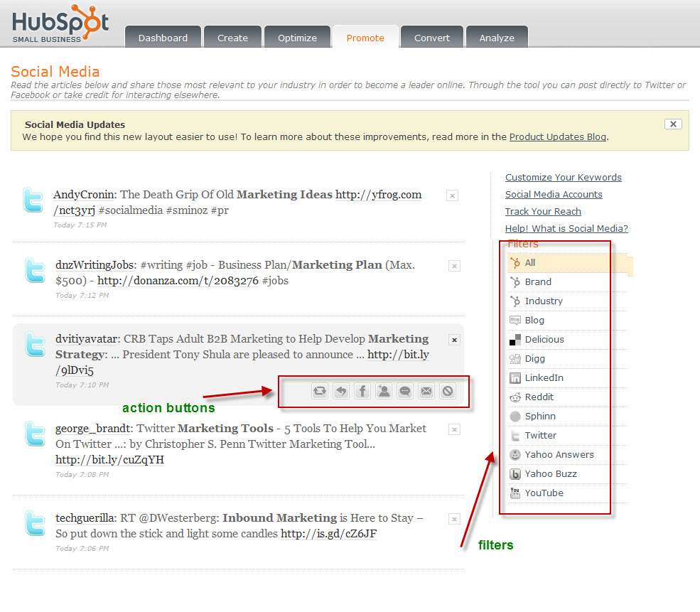Viewport: 700px width, 612px height.
Task: Share the dvitiyavatar post to Facebook
Action: coord(362,392)
